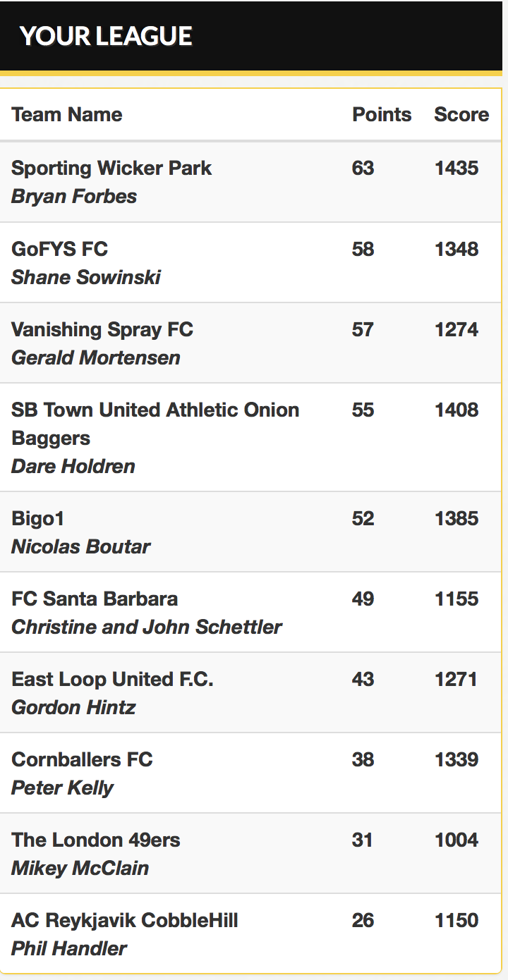The width and height of the screenshot is (508, 980).
Task: Open the Bigo1 team entry
Action: coord(38,518)
